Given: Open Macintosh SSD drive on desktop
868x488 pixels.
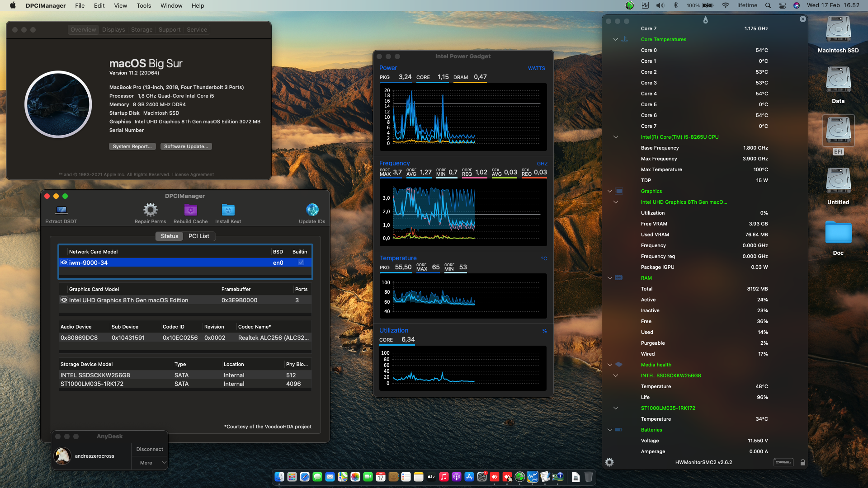Looking at the screenshot, I should point(838,30).
